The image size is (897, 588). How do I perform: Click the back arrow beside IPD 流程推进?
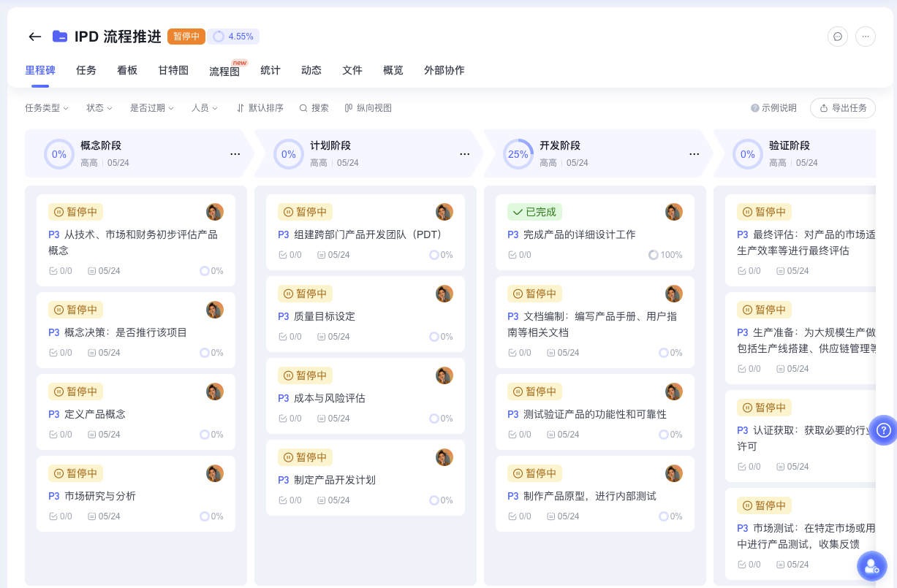pos(34,37)
